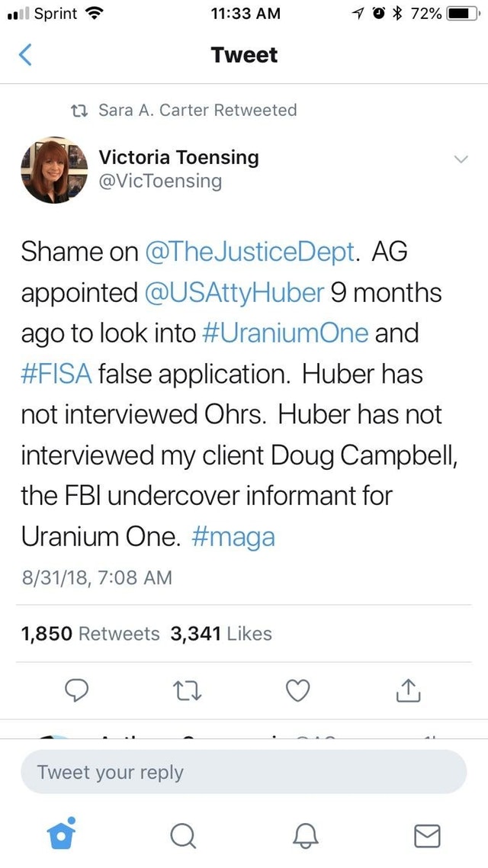Tap the reply speech bubble icon

point(76,690)
